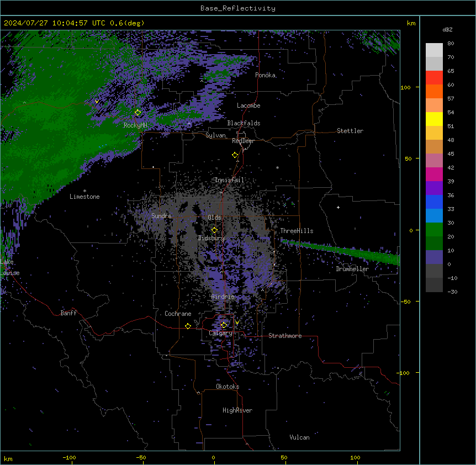Select the yellow V marker northwest of RockyMH
This screenshot has height=465, width=476.
(x=97, y=102)
